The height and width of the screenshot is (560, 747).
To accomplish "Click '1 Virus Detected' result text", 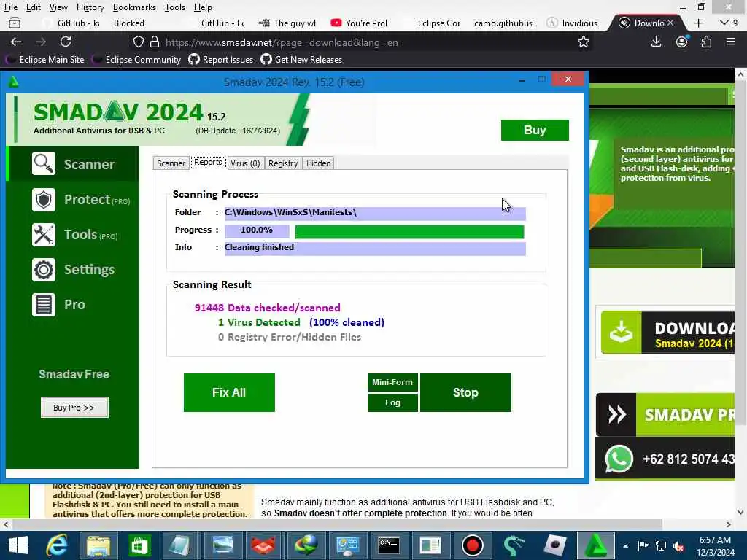I will pyautogui.click(x=259, y=322).
